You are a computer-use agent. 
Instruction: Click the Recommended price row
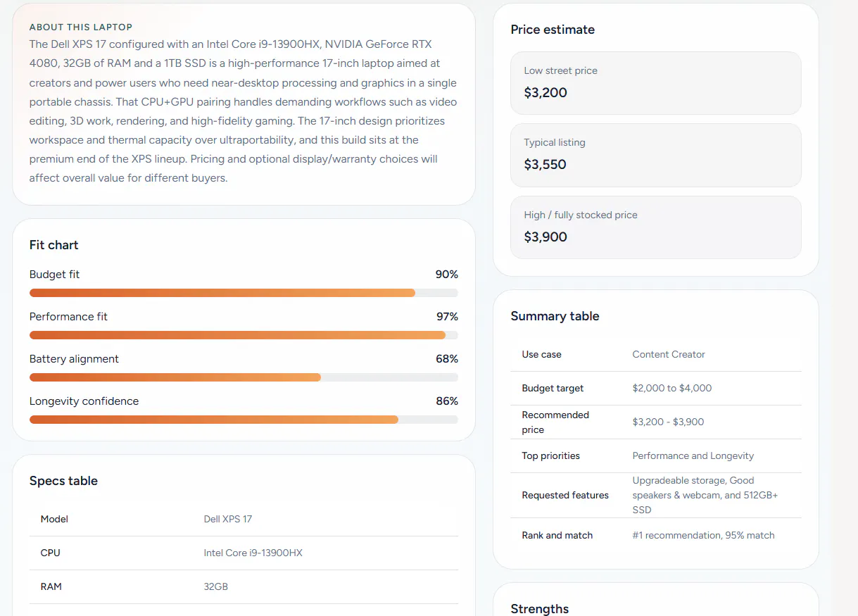pos(656,422)
